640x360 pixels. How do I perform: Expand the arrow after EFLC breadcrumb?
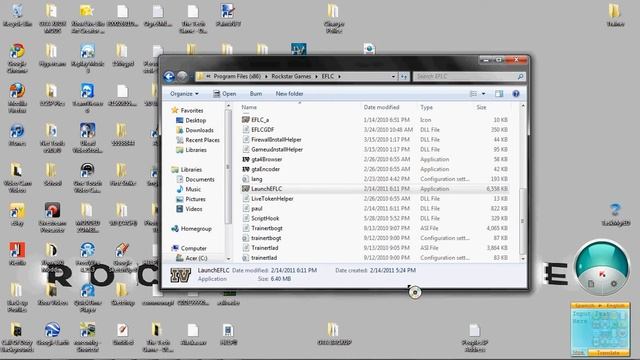pyautogui.click(x=339, y=76)
